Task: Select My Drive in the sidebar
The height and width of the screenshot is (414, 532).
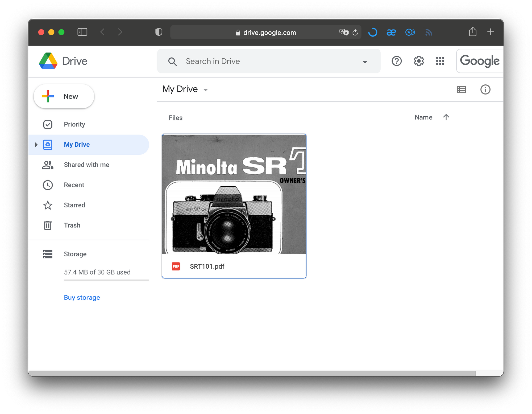Action: (x=89, y=145)
